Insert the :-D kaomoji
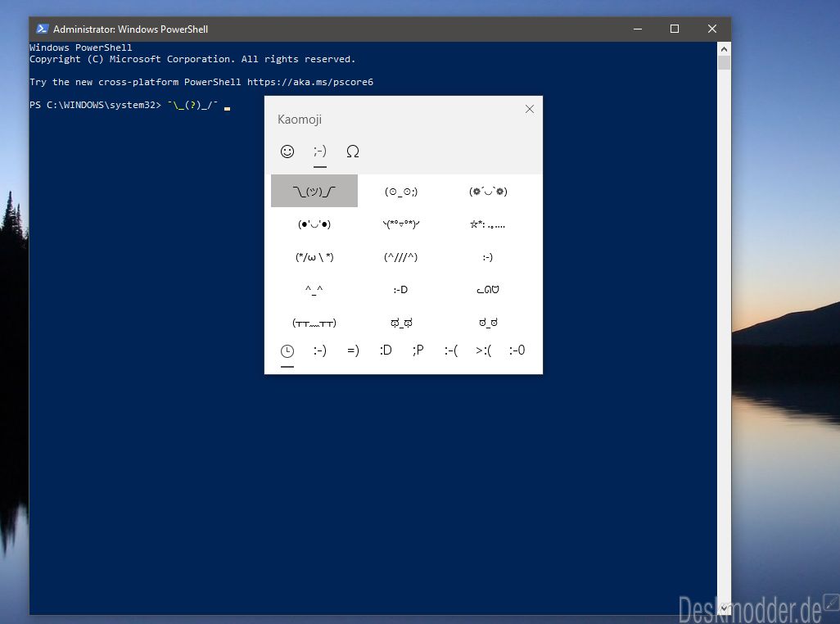The image size is (840, 624). click(x=401, y=290)
